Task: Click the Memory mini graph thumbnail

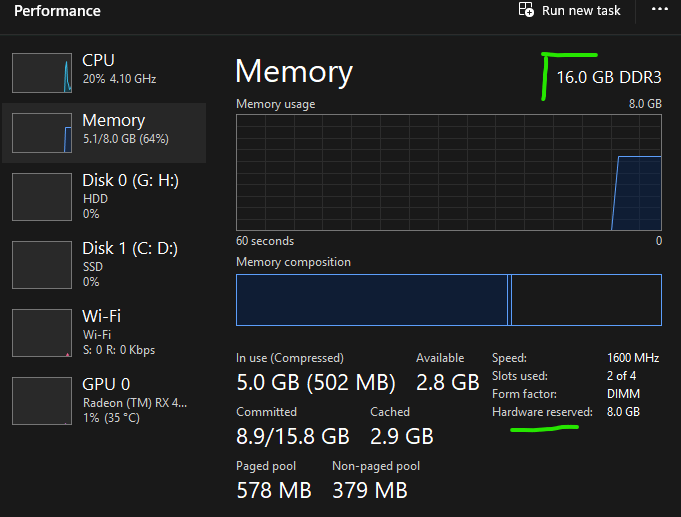Action: (42, 133)
